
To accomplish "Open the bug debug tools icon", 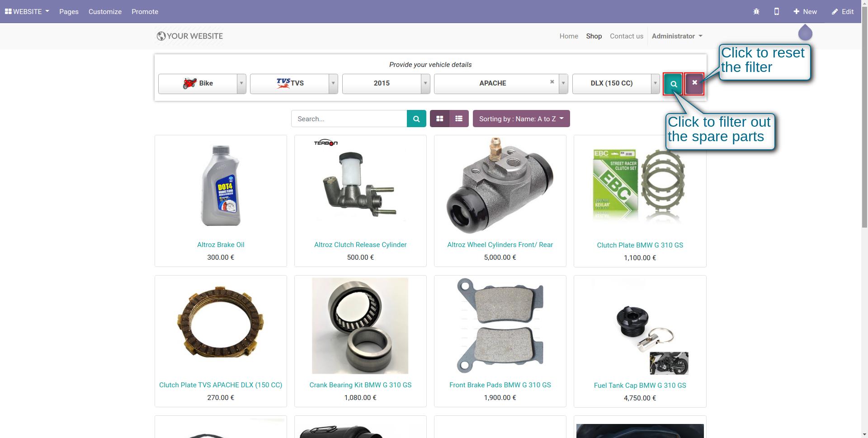I will 756,12.
